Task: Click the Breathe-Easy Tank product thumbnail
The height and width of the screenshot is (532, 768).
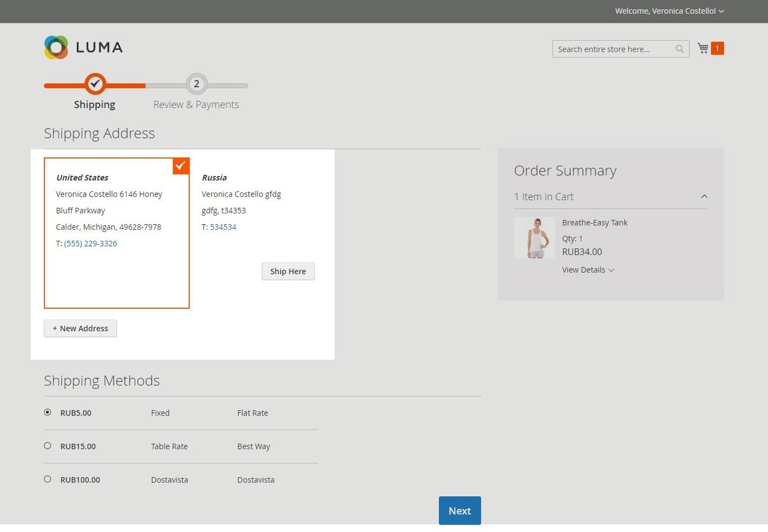Action: coord(535,237)
